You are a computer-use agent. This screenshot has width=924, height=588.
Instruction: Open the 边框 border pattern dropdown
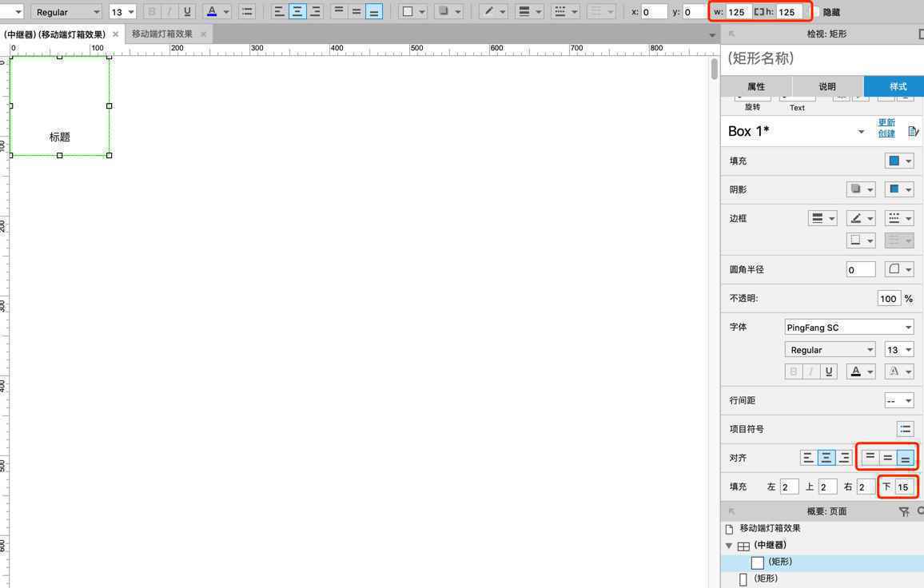[899, 219]
